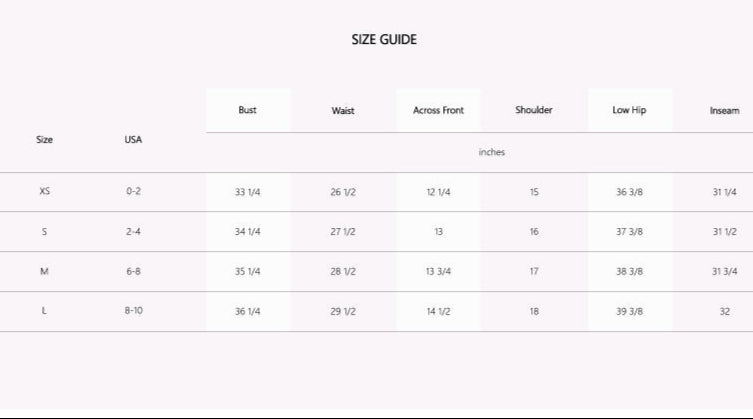Click the 39 3/8 low hip value

pos(629,312)
